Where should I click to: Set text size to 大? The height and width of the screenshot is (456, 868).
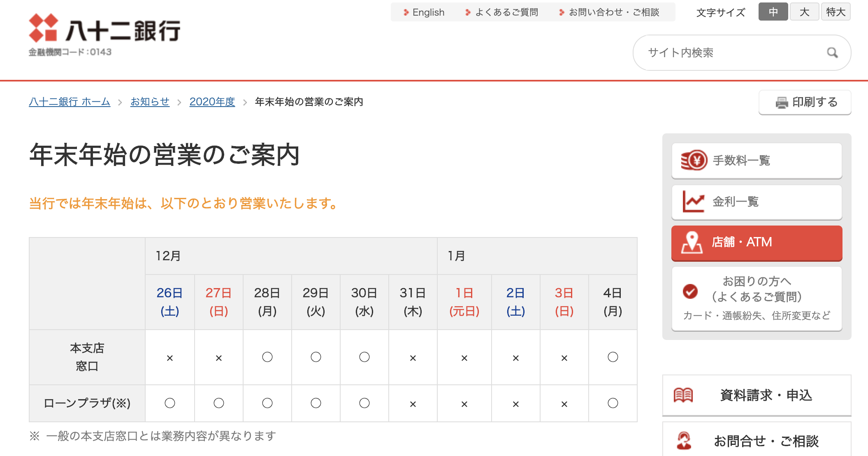(x=805, y=12)
